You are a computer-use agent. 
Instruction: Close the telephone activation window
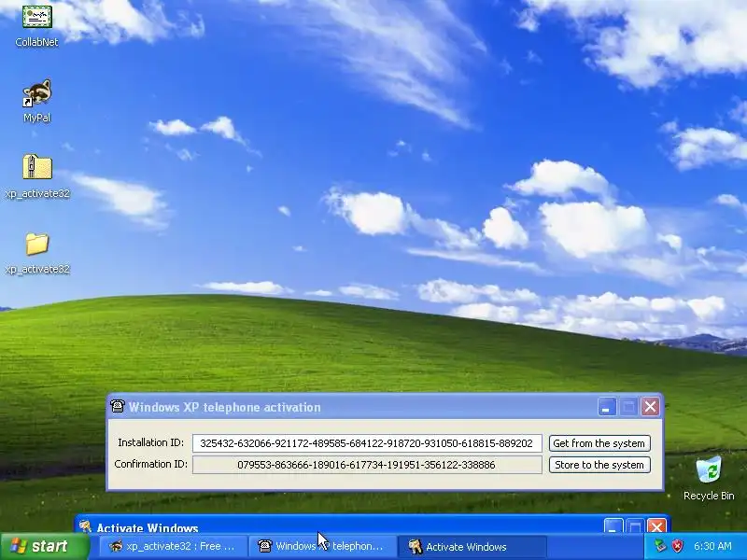pos(650,407)
